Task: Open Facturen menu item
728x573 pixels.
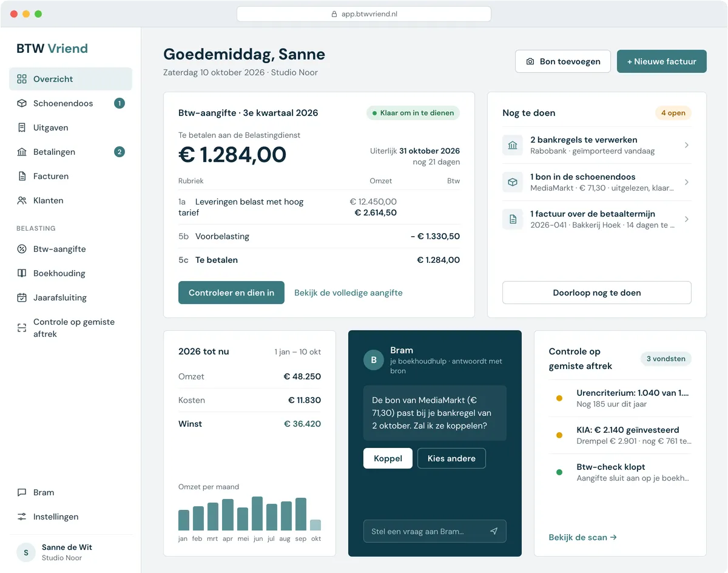Action: (x=70, y=176)
